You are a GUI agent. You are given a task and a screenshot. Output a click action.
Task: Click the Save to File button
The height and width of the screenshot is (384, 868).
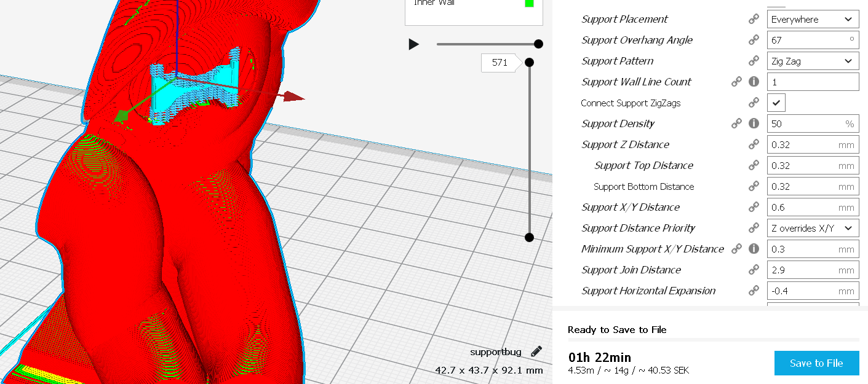click(x=816, y=363)
